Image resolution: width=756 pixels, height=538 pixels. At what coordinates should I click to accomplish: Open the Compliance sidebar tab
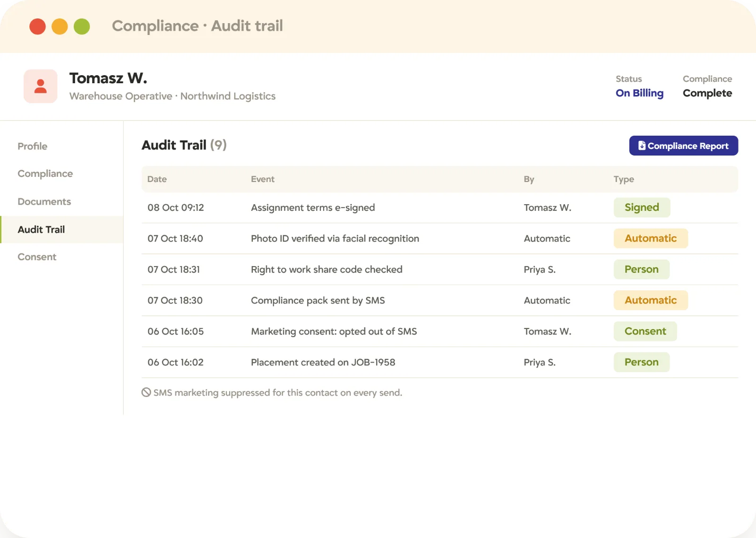tap(45, 174)
